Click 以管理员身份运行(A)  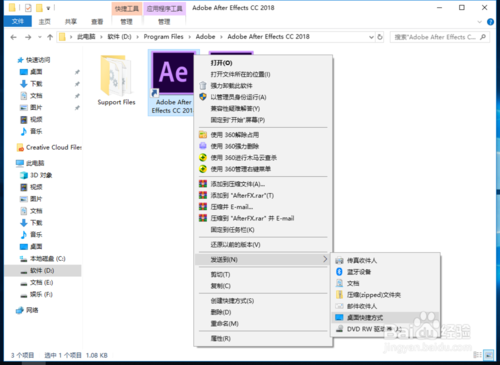[263, 97]
